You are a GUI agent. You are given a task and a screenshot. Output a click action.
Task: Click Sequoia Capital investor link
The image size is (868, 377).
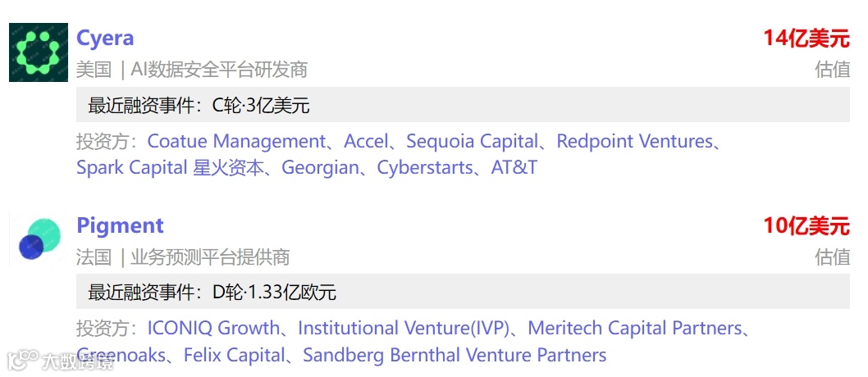(473, 142)
